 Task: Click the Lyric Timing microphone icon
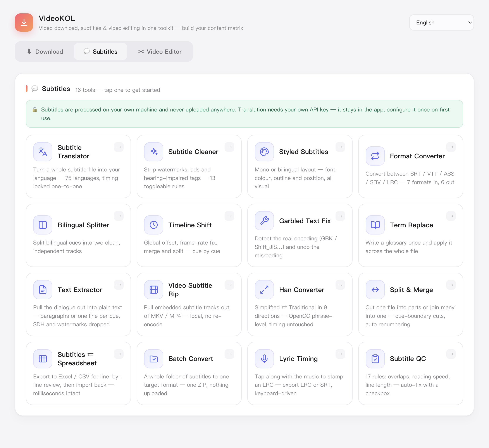264,359
